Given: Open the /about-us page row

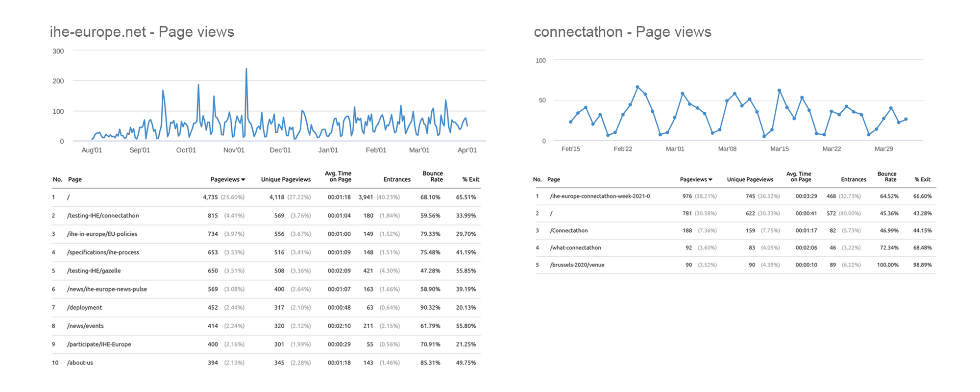Looking at the screenshot, I should coord(80,363).
